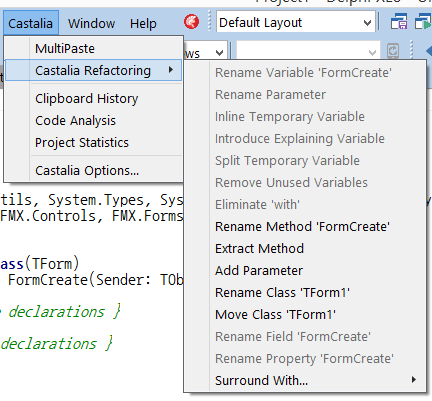Click the save desktop layout icon
This screenshot has width=432, height=401.
(399, 22)
